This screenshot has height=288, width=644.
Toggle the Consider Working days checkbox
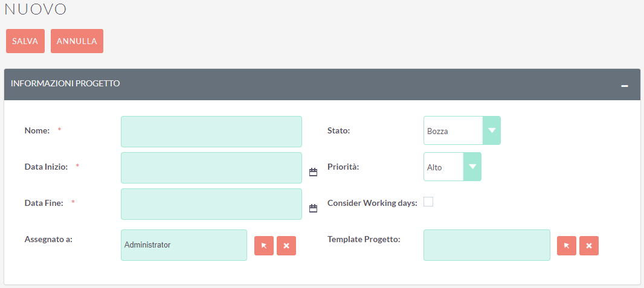(x=428, y=202)
